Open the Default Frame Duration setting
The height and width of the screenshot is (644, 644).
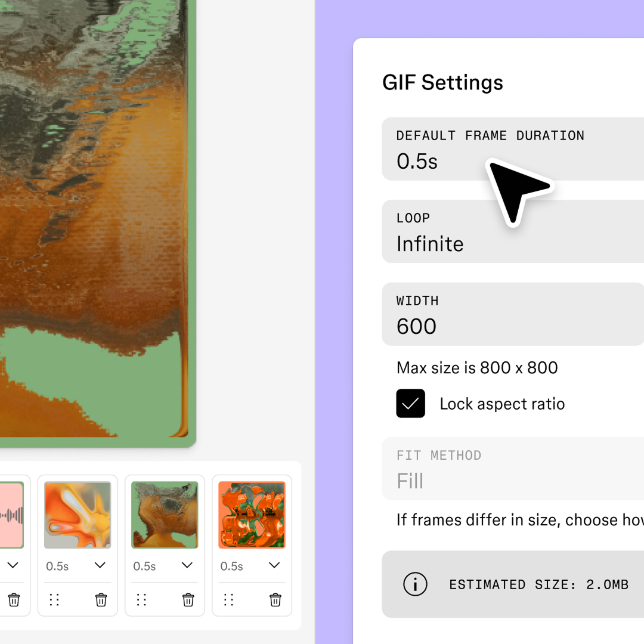(513, 149)
